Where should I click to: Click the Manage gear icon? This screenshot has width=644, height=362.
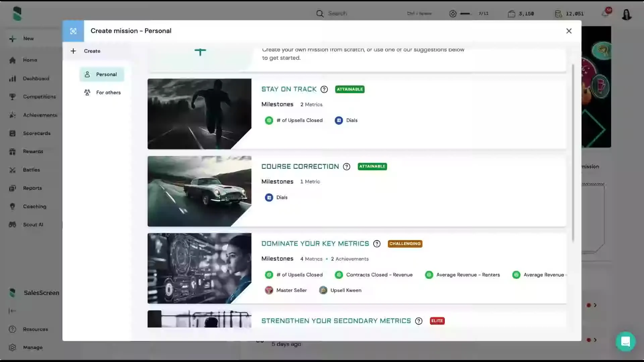(13, 347)
